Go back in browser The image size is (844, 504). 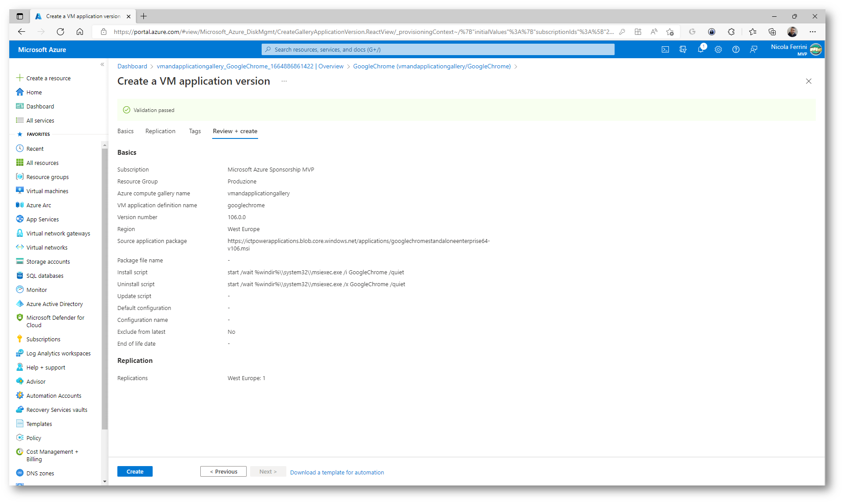(x=22, y=32)
